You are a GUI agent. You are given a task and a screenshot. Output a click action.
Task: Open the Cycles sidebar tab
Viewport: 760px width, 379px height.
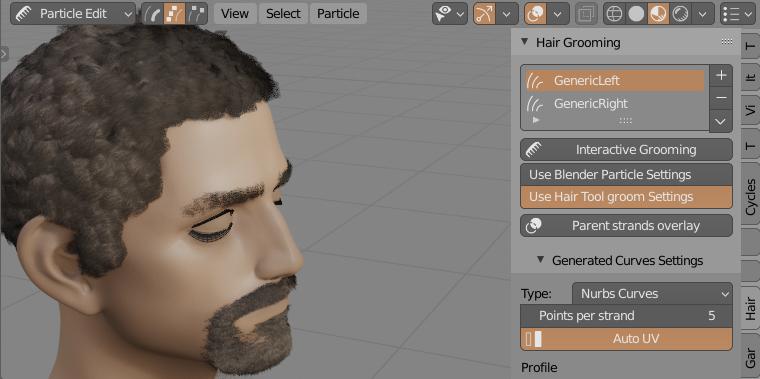pyautogui.click(x=750, y=195)
